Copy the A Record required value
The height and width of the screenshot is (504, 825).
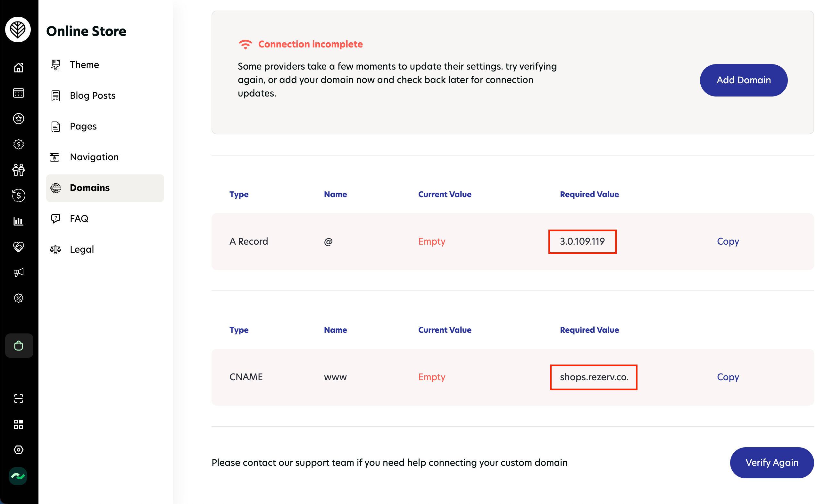click(x=728, y=241)
